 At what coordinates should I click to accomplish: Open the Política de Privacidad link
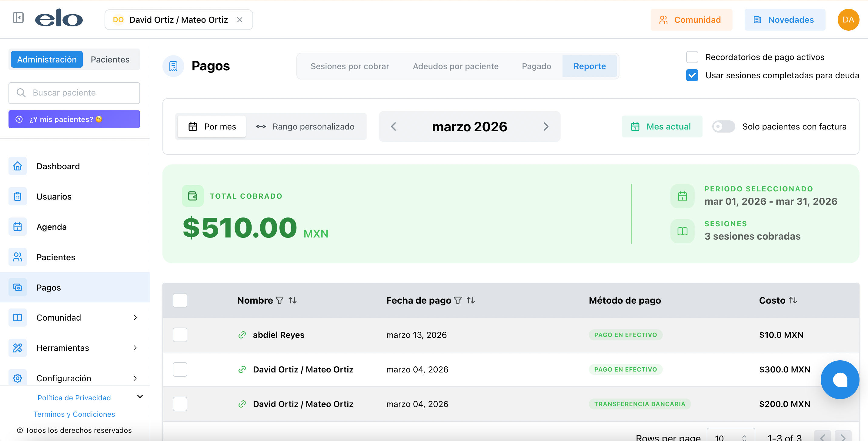[74, 398]
